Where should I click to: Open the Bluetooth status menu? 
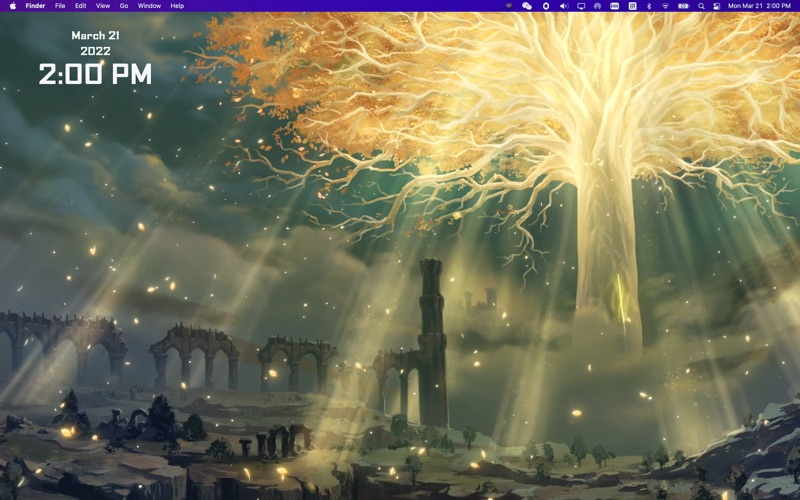point(648,6)
